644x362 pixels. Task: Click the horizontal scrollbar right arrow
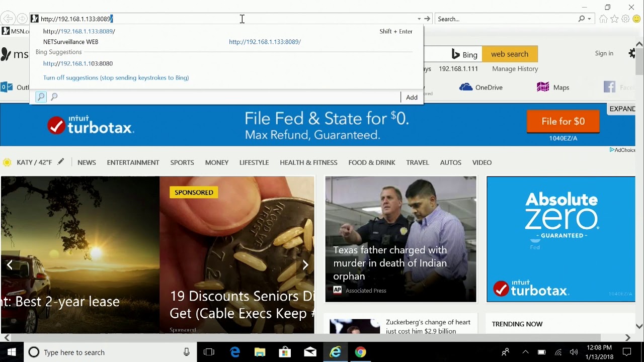tap(627, 337)
